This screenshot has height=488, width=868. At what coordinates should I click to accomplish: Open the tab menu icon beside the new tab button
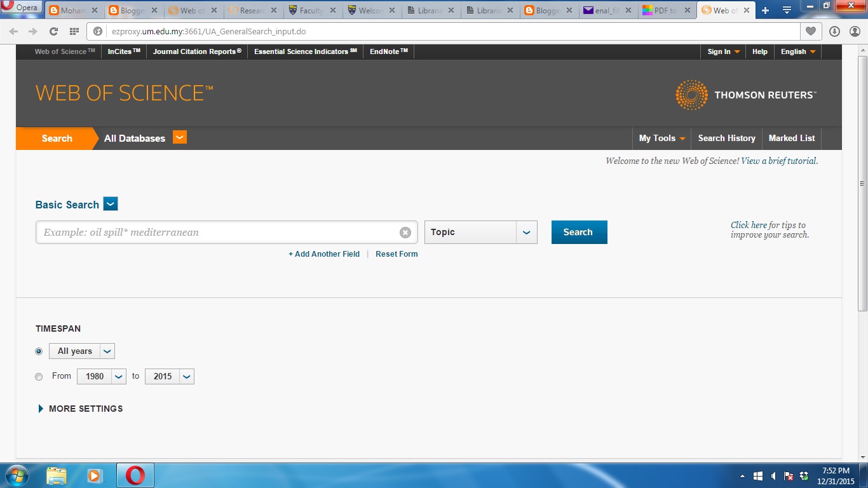pyautogui.click(x=787, y=10)
